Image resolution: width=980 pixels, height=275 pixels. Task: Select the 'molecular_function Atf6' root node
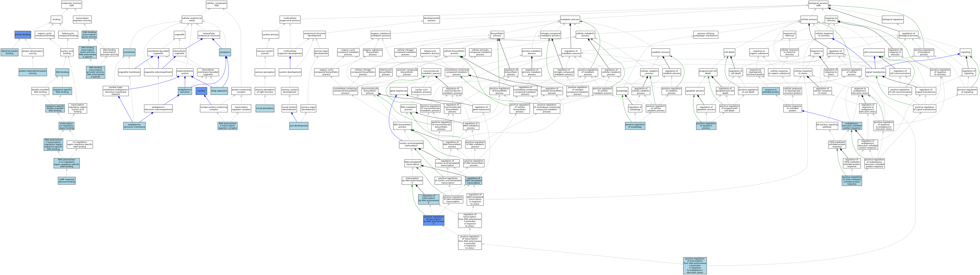click(72, 5)
